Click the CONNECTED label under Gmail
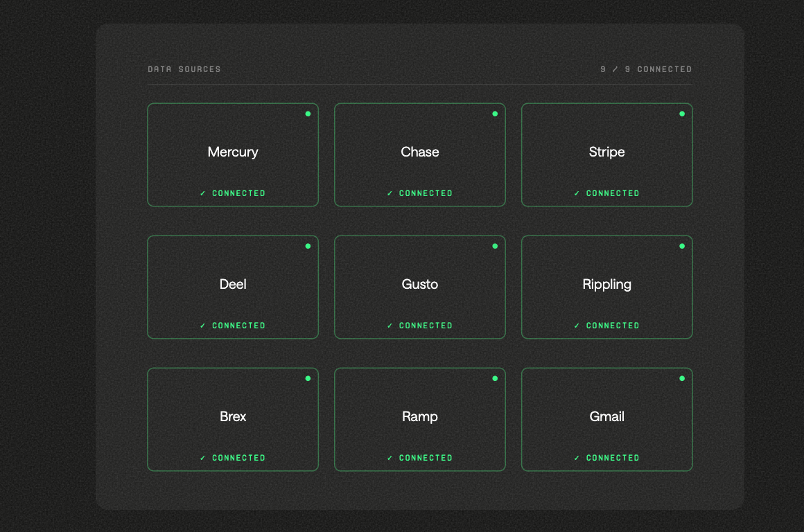Image resolution: width=804 pixels, height=532 pixels. click(x=613, y=458)
